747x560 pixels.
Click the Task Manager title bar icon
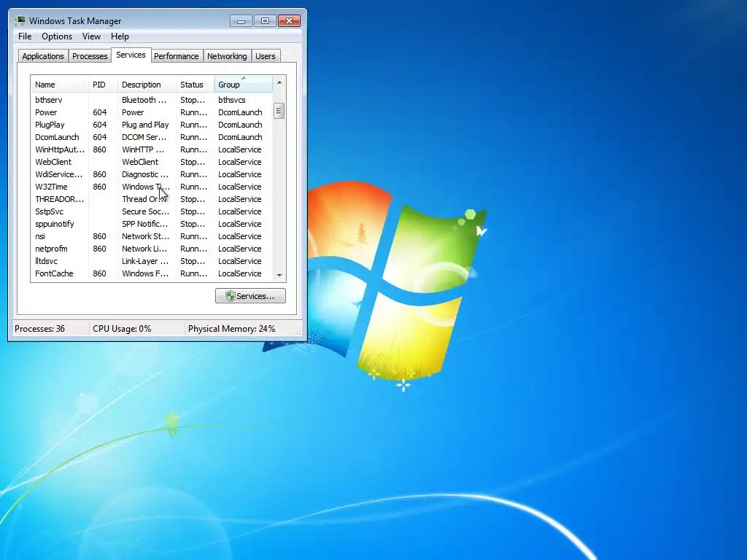click(20, 20)
